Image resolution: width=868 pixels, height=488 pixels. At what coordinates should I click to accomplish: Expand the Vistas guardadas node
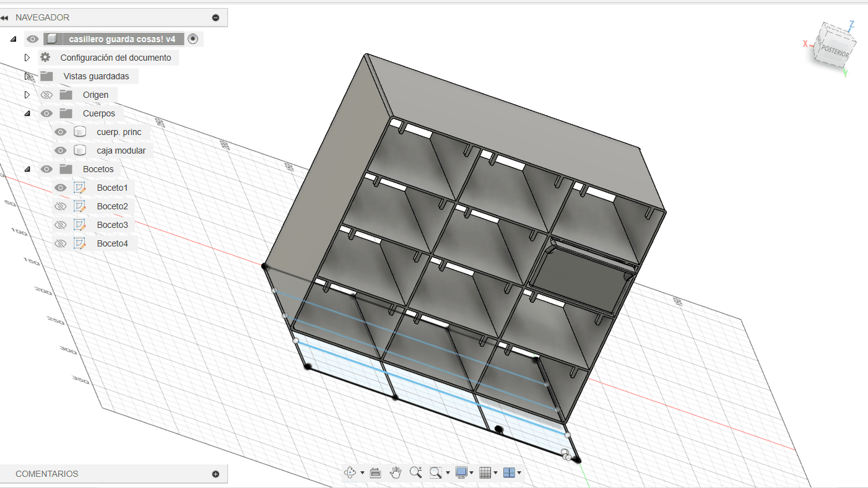click(27, 76)
